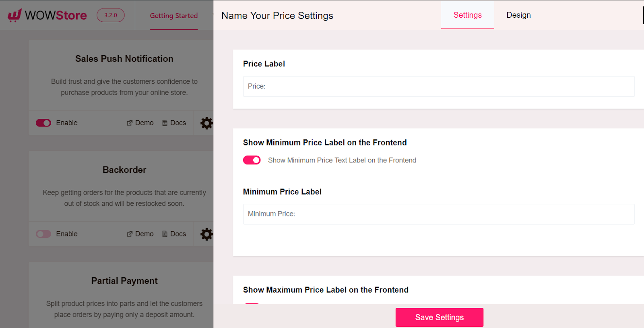Click the Price Label input field
The image size is (644, 328).
click(438, 86)
